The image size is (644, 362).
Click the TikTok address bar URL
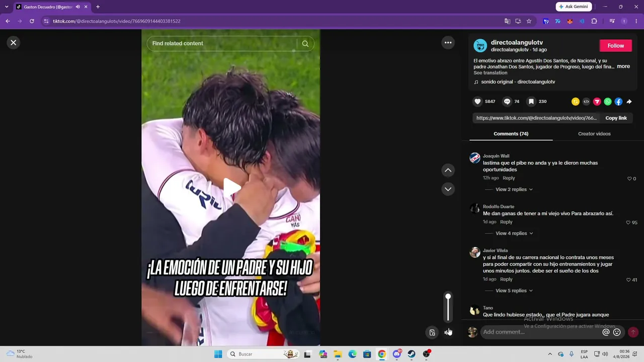pyautogui.click(x=117, y=21)
